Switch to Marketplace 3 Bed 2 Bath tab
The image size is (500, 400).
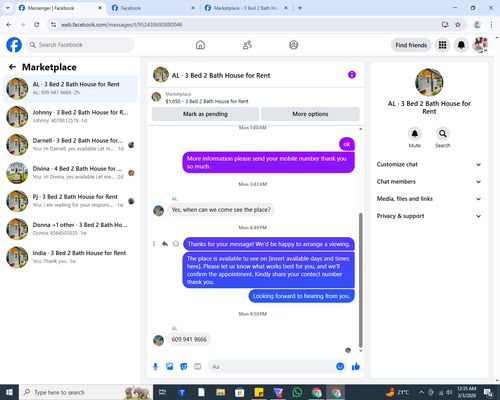click(x=246, y=8)
